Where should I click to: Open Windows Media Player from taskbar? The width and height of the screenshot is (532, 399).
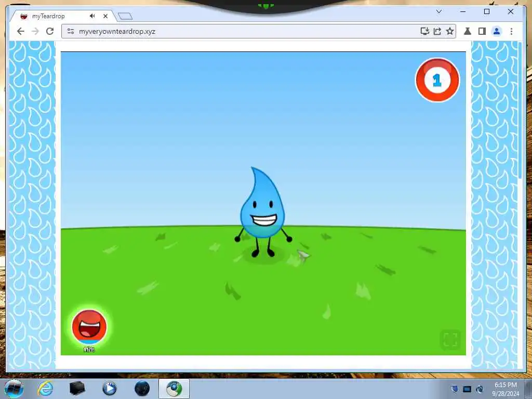[109, 389]
